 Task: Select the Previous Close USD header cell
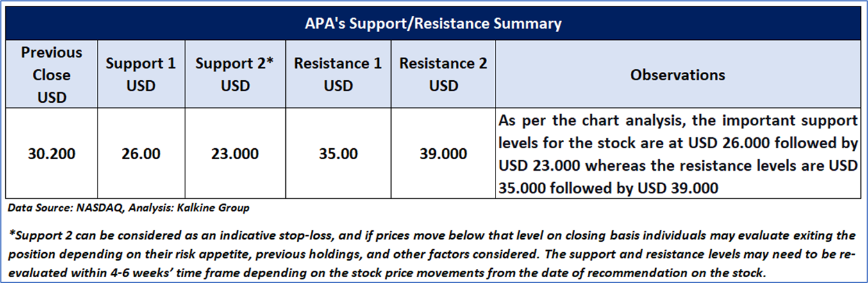52,74
